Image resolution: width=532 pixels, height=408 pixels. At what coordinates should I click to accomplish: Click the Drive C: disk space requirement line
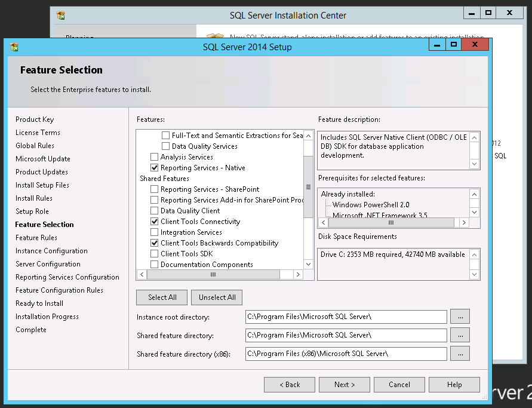coord(392,254)
